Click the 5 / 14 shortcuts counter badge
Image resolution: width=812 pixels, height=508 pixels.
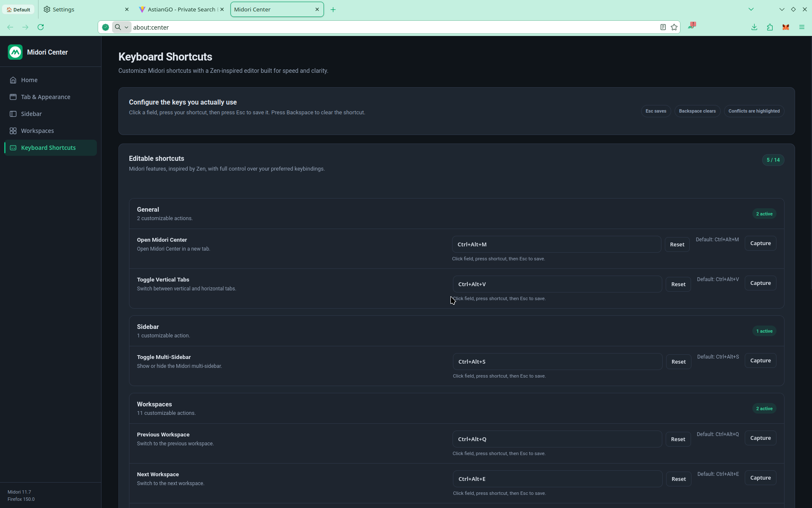[773, 160]
